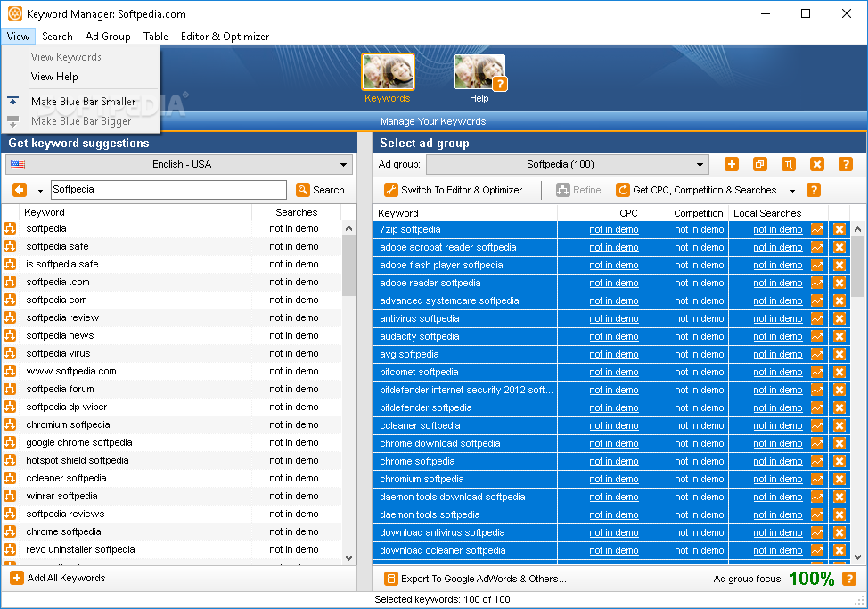The width and height of the screenshot is (868, 609).
Task: Click keyword search input field
Action: tap(168, 190)
